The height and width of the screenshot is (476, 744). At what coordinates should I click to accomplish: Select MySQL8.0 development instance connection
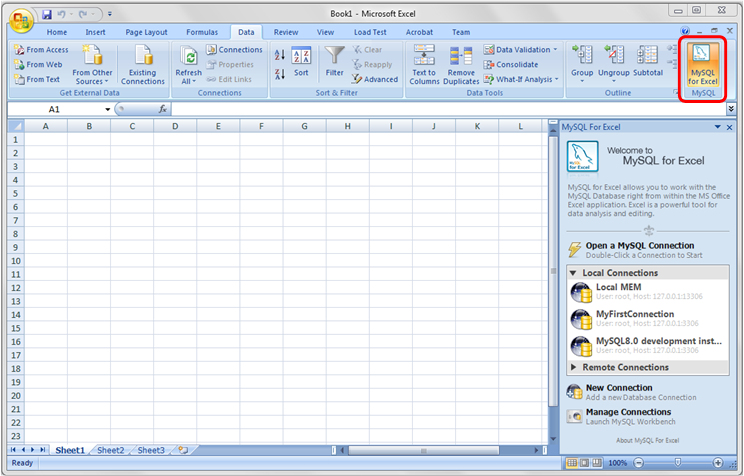648,346
